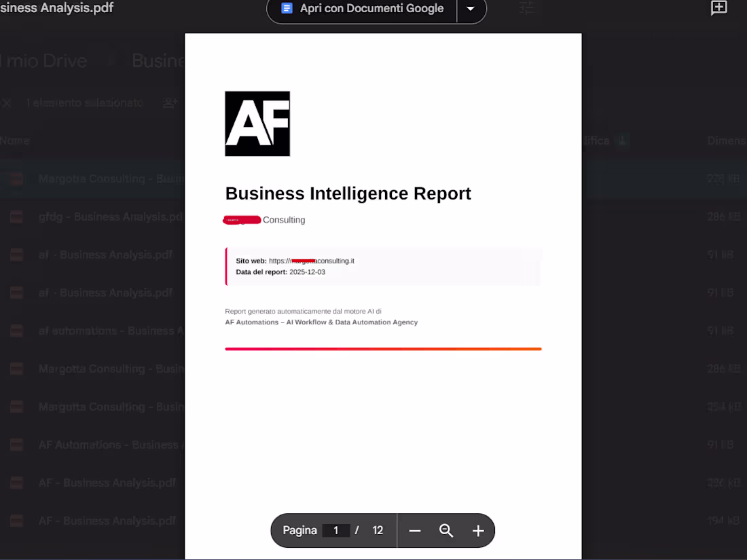
Task: Navigate to Il mio Drive breadcrumb
Action: coord(43,60)
